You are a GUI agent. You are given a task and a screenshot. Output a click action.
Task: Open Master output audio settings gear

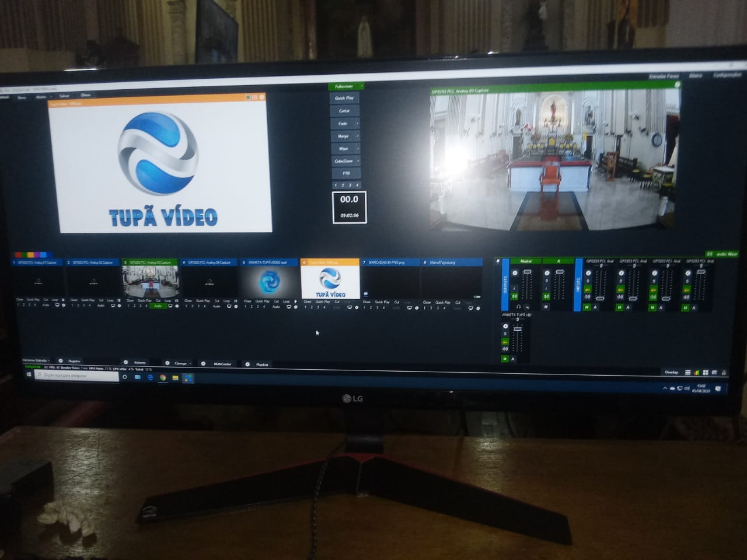(515, 273)
